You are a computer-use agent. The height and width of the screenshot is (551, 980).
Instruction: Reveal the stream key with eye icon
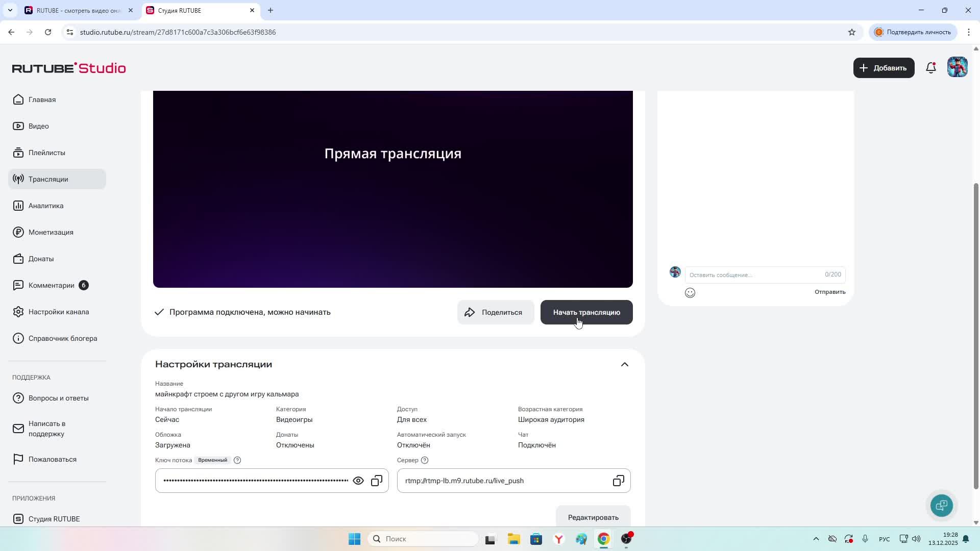tap(358, 481)
